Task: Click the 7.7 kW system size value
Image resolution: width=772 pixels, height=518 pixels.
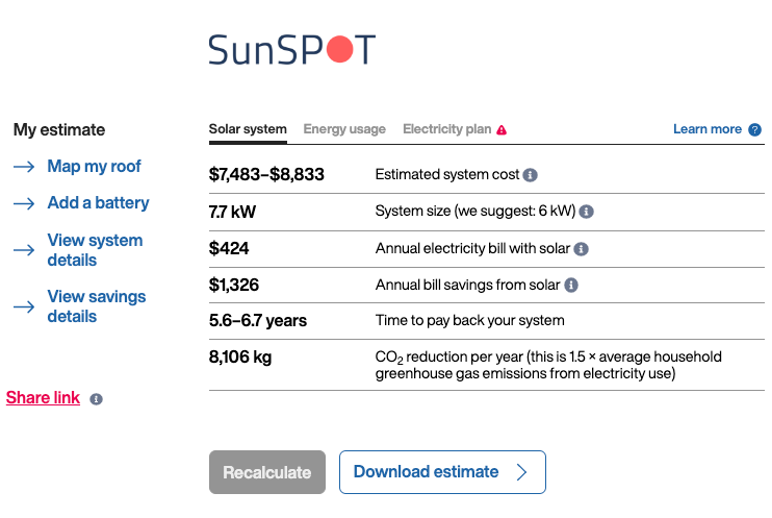Action: (232, 212)
